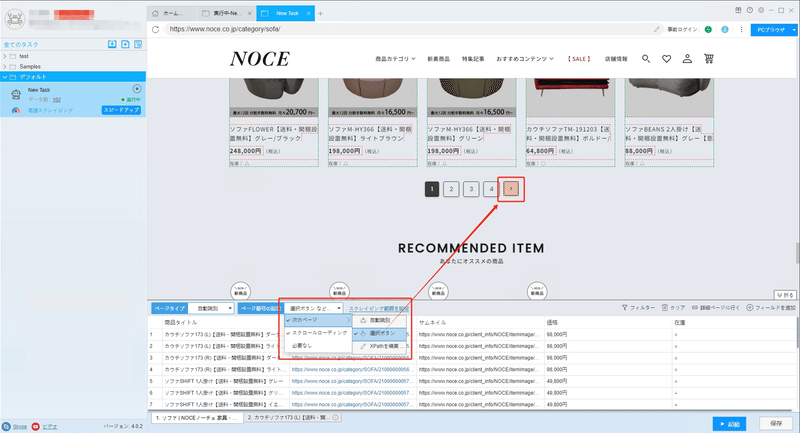Image resolution: width=800 pixels, height=433 pixels.
Task: Open the 1. ソファ bottom page tab
Action: tap(196, 418)
